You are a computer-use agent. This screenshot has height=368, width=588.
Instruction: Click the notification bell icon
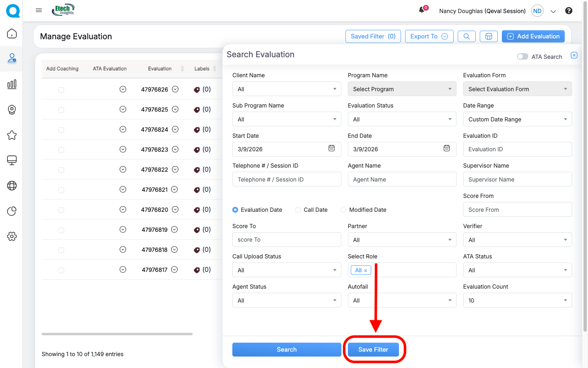[x=422, y=10]
